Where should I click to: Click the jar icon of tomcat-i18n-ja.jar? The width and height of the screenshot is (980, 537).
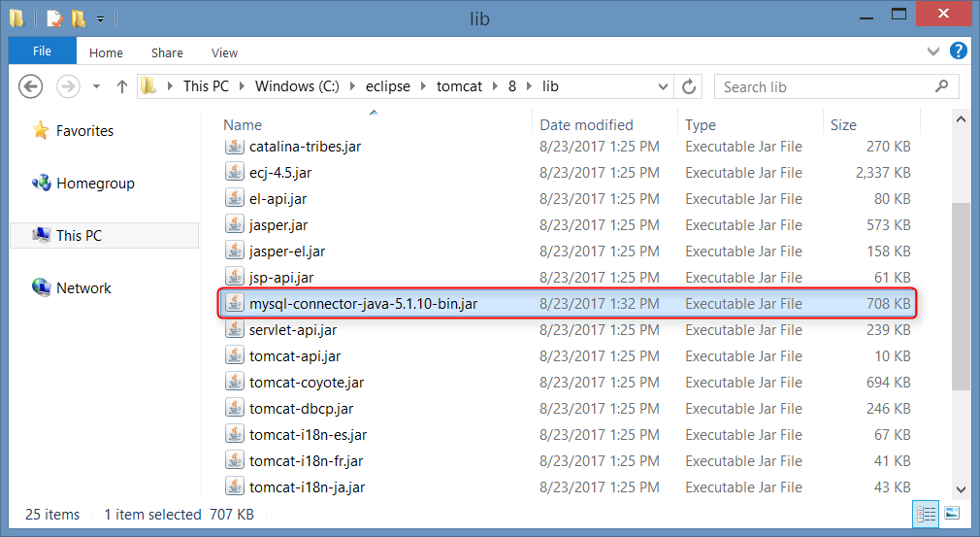235,487
